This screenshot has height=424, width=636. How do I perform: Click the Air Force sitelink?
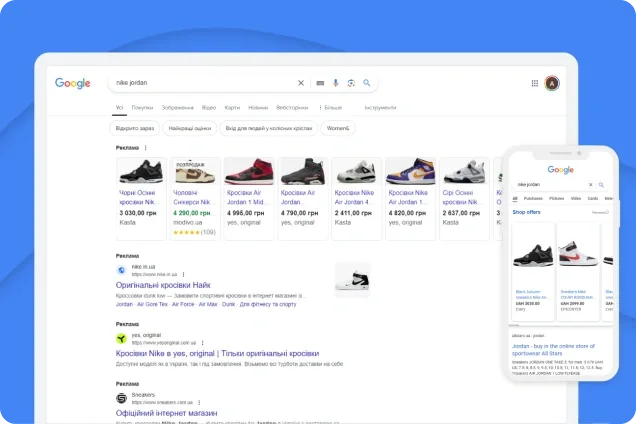pos(183,304)
